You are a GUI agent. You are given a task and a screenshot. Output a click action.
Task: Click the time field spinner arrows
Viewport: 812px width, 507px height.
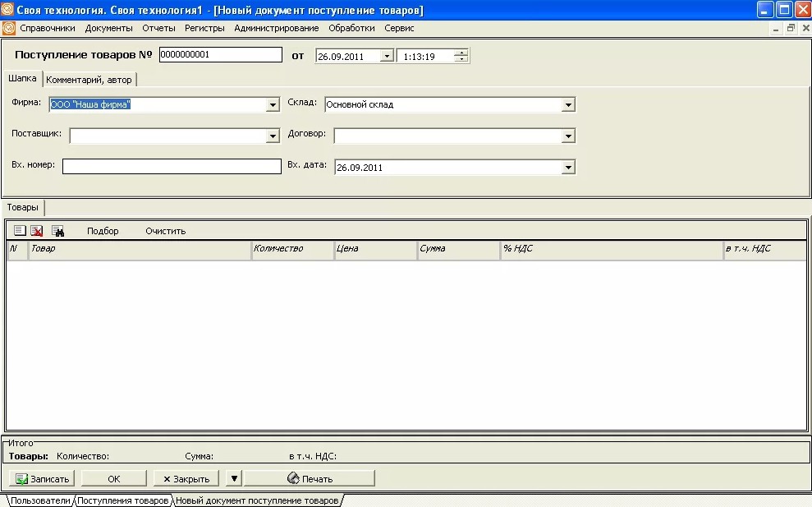point(461,57)
